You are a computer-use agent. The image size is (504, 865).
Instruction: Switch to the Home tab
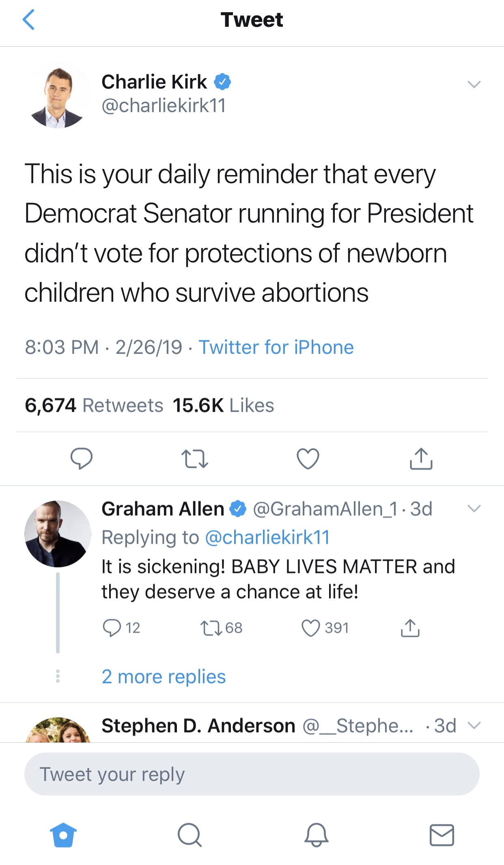[63, 835]
